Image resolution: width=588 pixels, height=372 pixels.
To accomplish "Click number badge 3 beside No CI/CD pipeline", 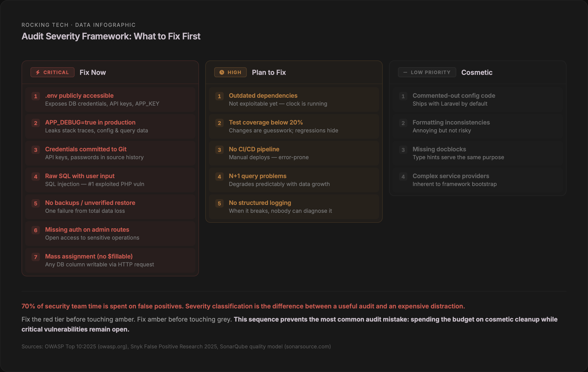I will [219, 150].
